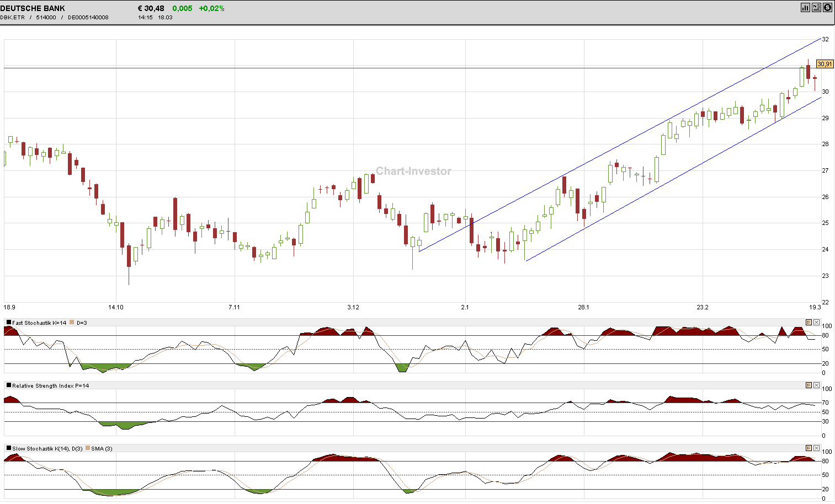
Task: Open Fast Stochastik properties grid icon
Action: tap(809, 322)
